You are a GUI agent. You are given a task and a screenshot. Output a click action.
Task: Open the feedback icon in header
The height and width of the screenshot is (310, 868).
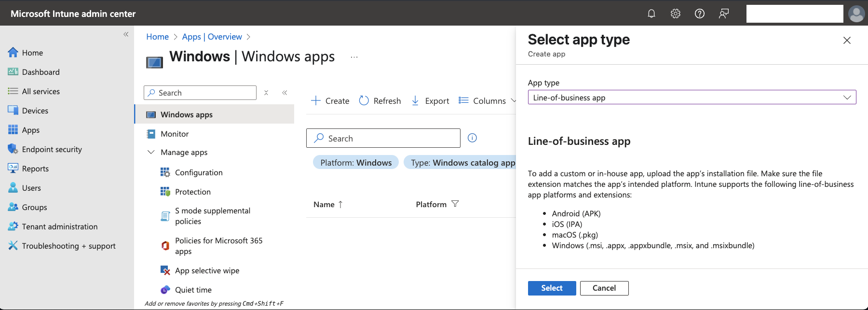(x=723, y=14)
